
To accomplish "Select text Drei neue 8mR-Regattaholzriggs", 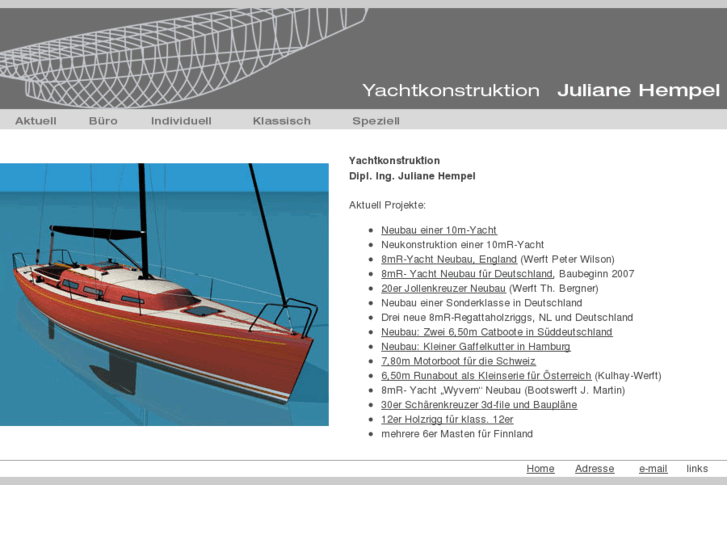I will [457, 318].
